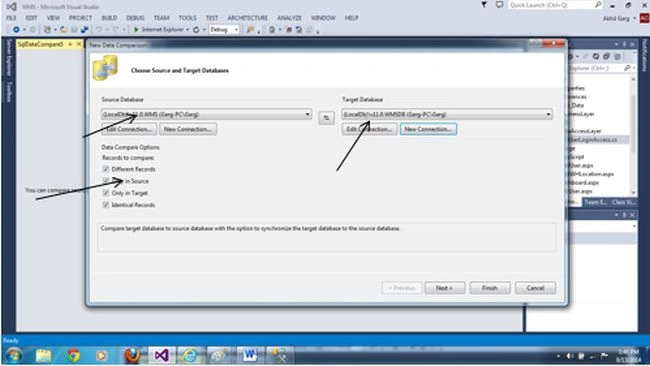This screenshot has height=366, width=650.
Task: Open the TOOLS menu
Action: (187, 18)
